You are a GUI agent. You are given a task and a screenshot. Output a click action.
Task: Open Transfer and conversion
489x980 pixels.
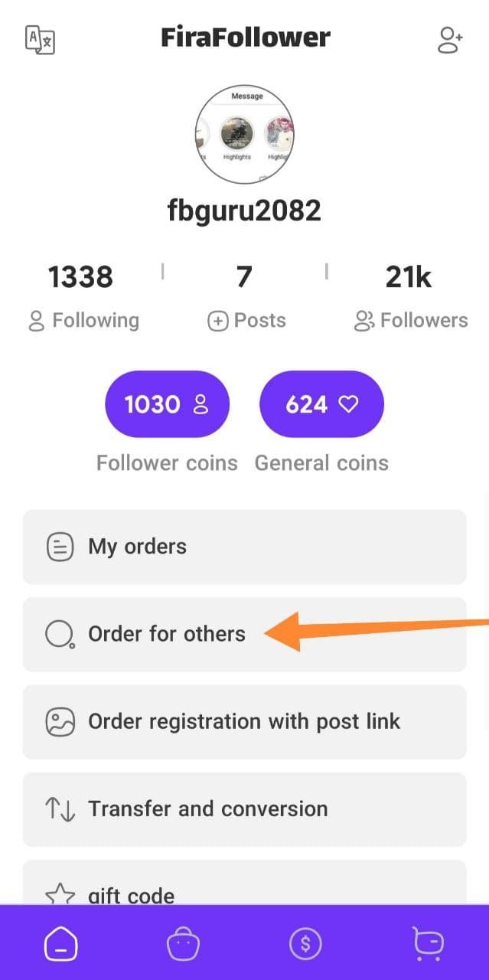(x=245, y=808)
